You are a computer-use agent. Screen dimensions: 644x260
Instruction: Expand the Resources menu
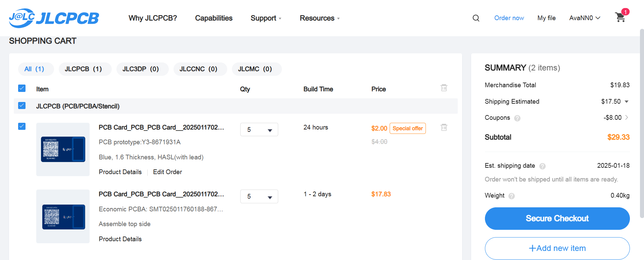pos(320,18)
